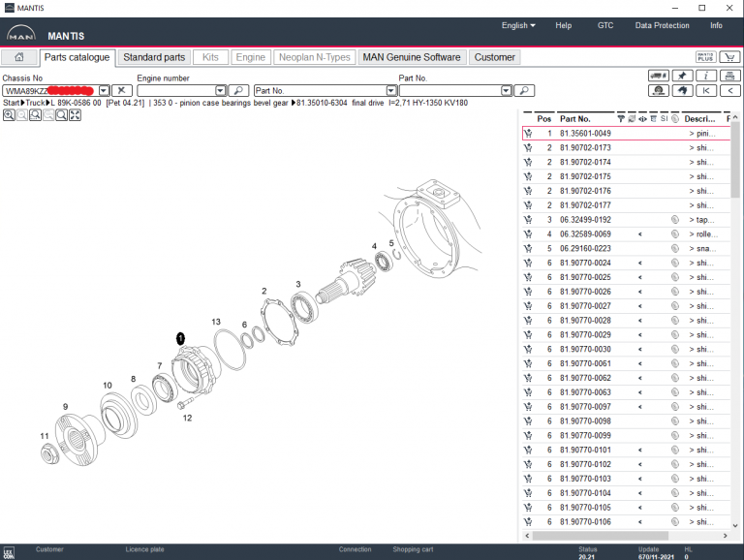Open the shopping cart icon at top right

[x=730, y=57]
